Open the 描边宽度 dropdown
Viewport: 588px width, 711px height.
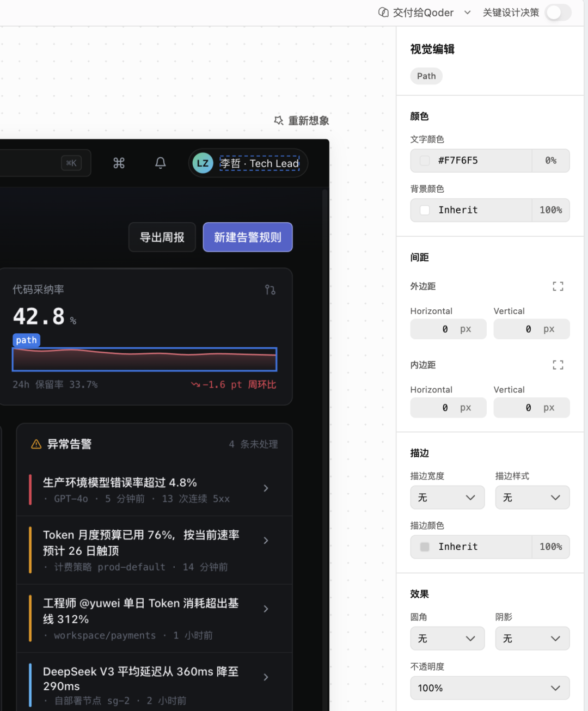pyautogui.click(x=448, y=498)
